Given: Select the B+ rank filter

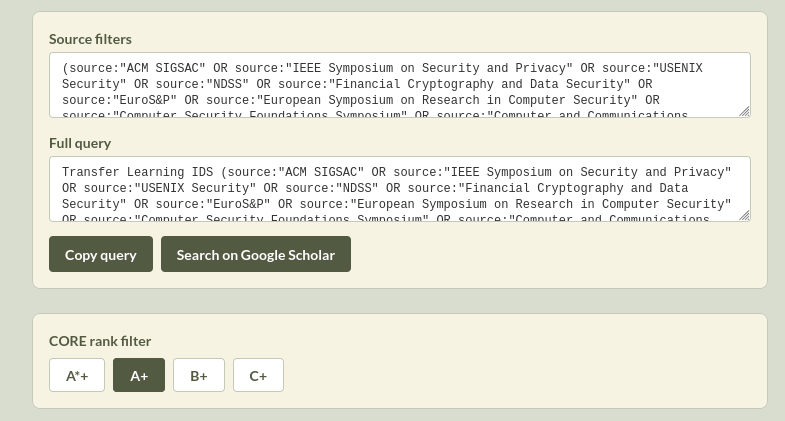Looking at the screenshot, I should pos(198,376).
